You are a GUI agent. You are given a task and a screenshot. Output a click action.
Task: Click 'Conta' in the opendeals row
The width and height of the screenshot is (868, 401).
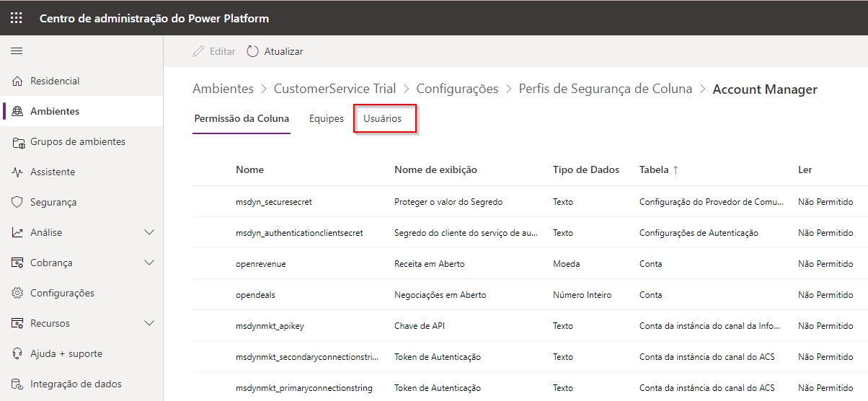651,295
